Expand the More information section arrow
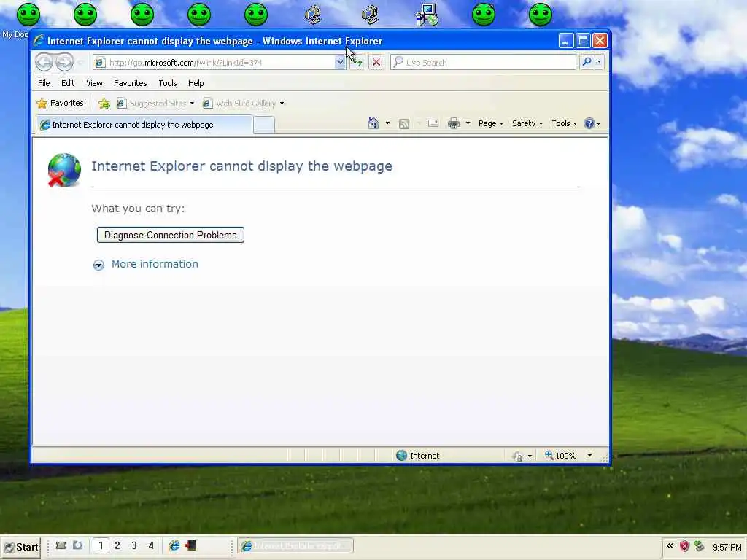 (98, 265)
